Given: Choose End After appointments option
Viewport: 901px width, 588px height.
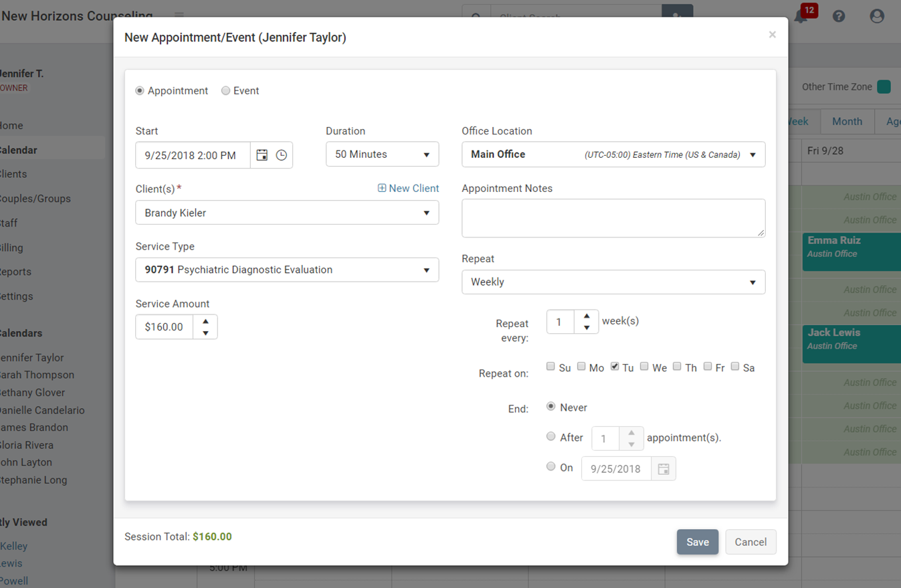Looking at the screenshot, I should click(550, 437).
